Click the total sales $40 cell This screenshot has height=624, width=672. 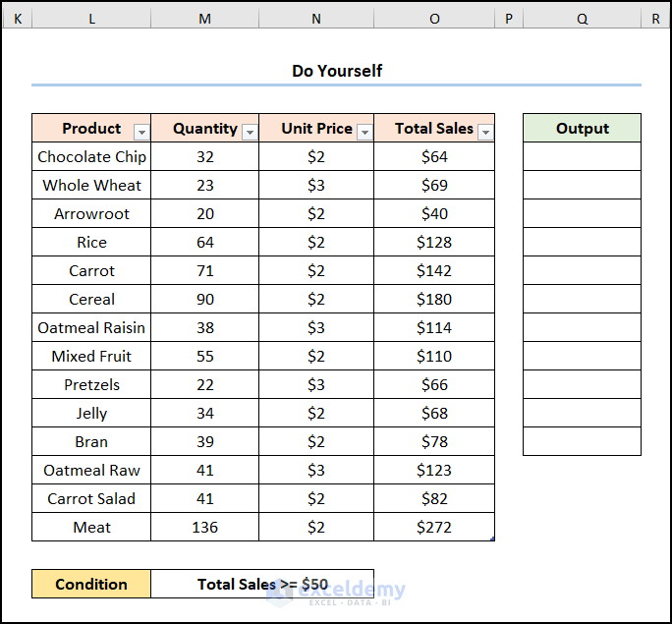tap(434, 214)
